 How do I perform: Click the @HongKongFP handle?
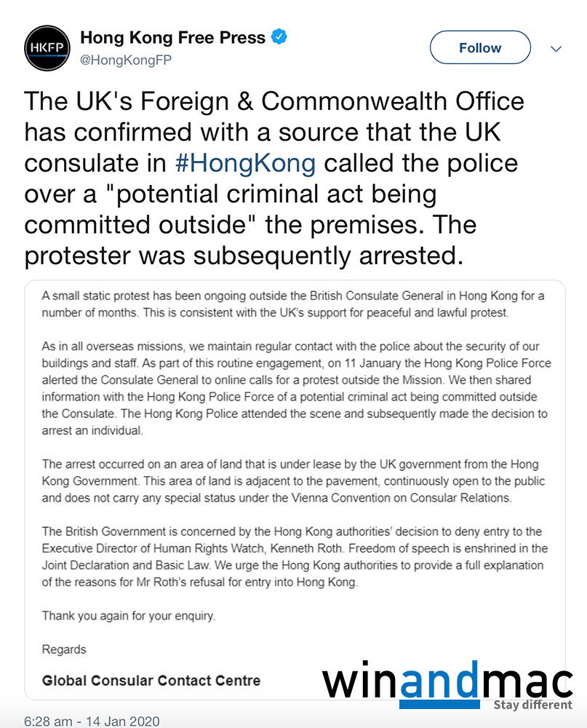pyautogui.click(x=125, y=60)
